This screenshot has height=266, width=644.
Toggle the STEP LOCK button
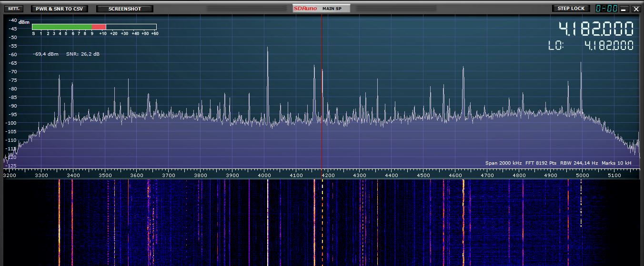pyautogui.click(x=571, y=9)
